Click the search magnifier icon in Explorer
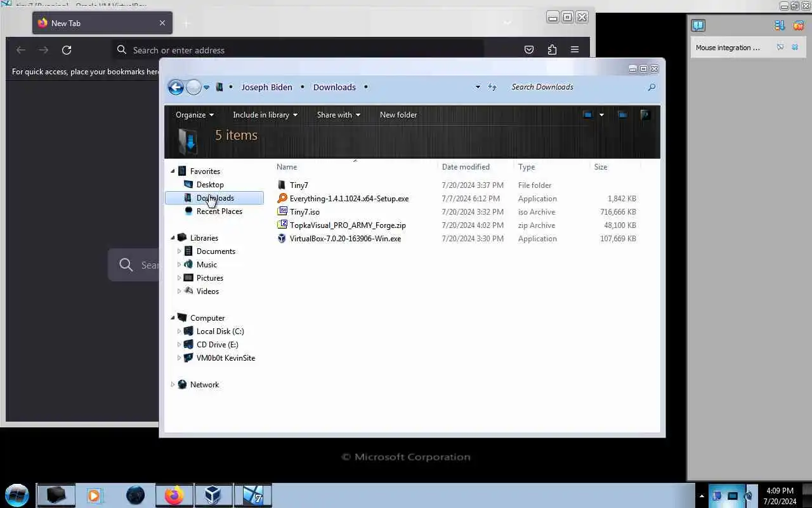Image resolution: width=812 pixels, height=508 pixels. [x=652, y=87]
